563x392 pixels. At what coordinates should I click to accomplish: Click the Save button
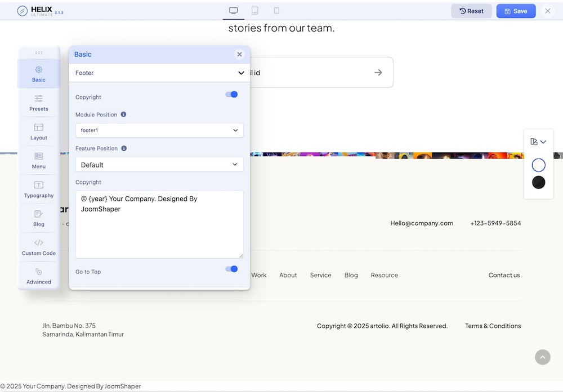click(516, 11)
